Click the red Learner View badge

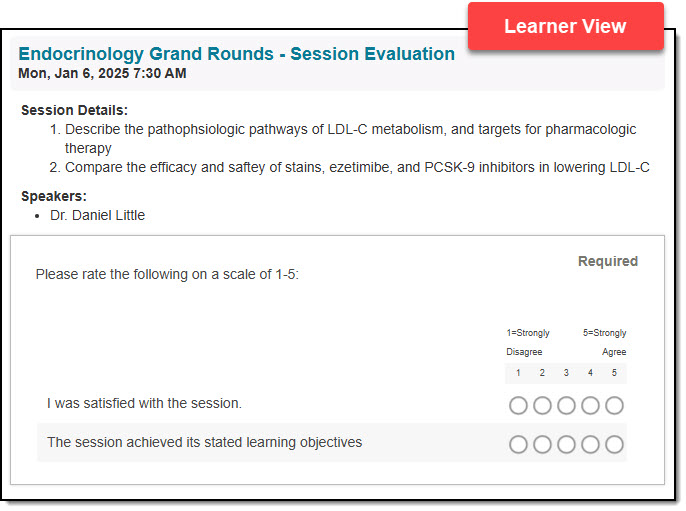coord(565,26)
